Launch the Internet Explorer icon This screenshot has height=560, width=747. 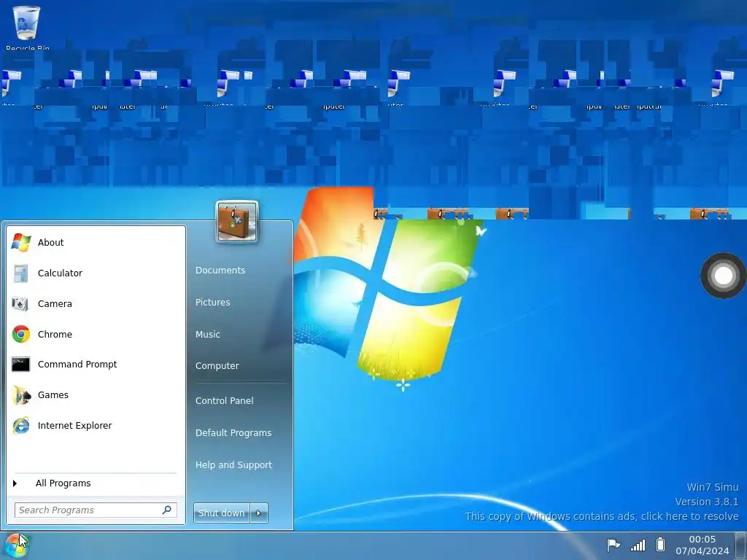pyautogui.click(x=21, y=425)
